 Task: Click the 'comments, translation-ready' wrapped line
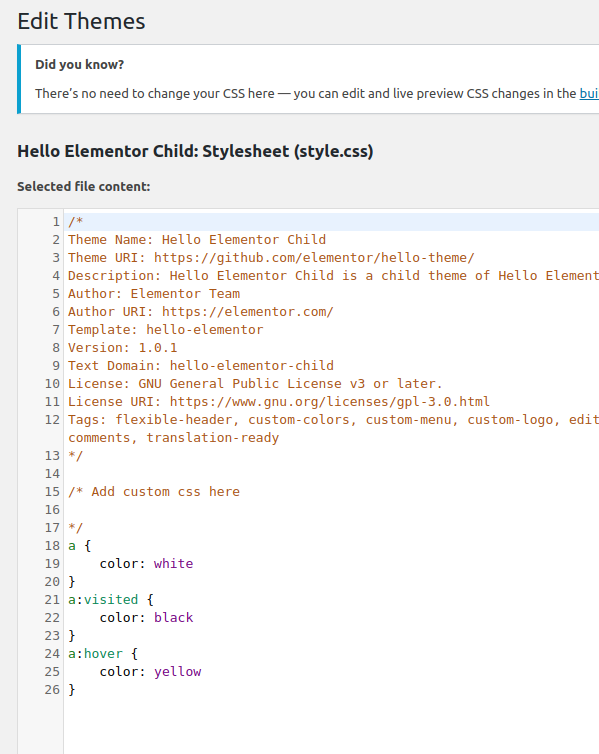click(x=173, y=438)
